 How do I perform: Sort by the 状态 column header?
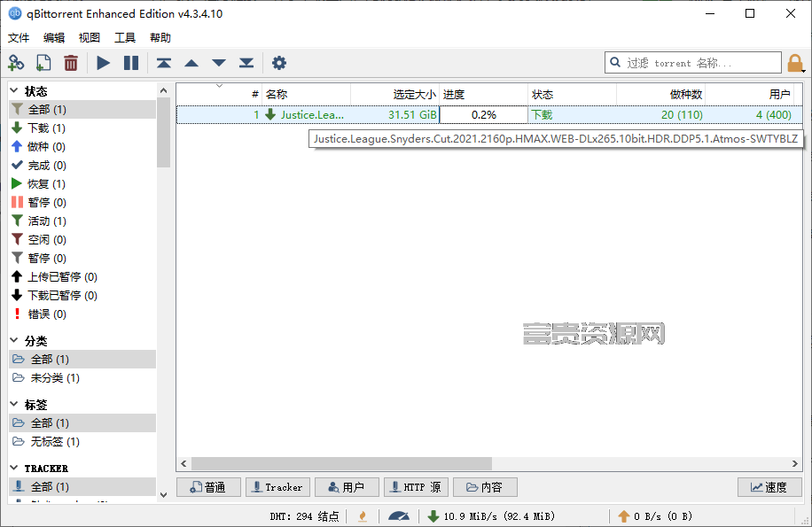coord(573,94)
